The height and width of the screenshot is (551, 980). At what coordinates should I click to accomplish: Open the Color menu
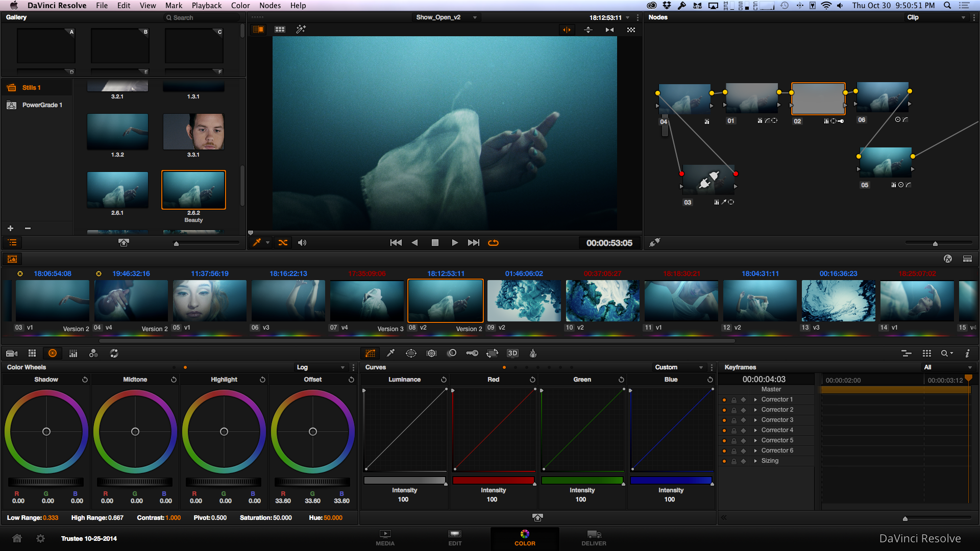[x=240, y=5]
